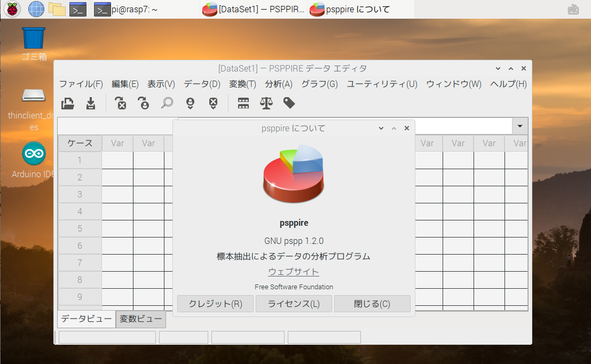Open the ユーティリティ(U) menu
The width and height of the screenshot is (591, 364).
click(382, 84)
